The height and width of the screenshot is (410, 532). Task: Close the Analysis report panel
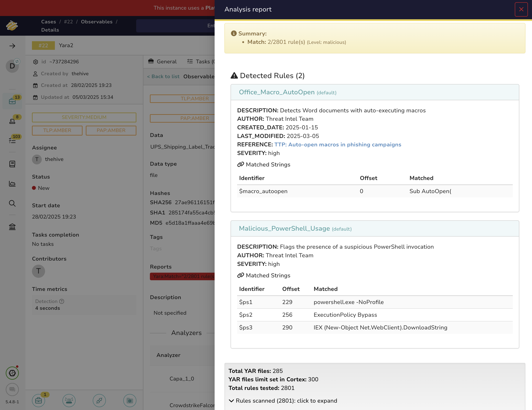[521, 9]
